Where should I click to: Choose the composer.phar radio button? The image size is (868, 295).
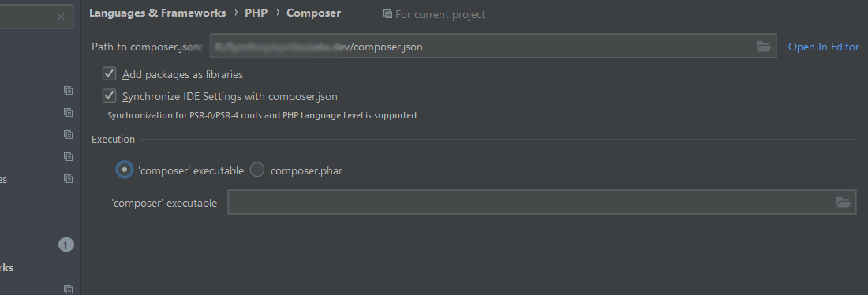coord(257,170)
